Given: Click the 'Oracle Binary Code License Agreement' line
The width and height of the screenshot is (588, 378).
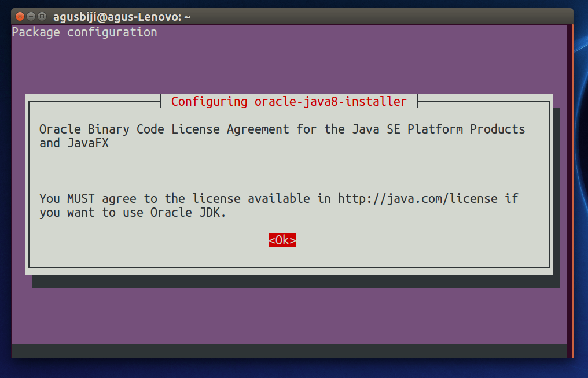Looking at the screenshot, I should click(x=282, y=129).
